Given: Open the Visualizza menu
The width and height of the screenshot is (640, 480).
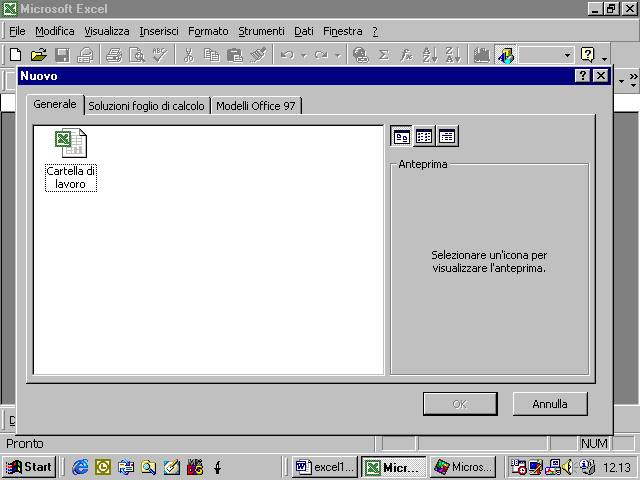Looking at the screenshot, I should [x=107, y=31].
